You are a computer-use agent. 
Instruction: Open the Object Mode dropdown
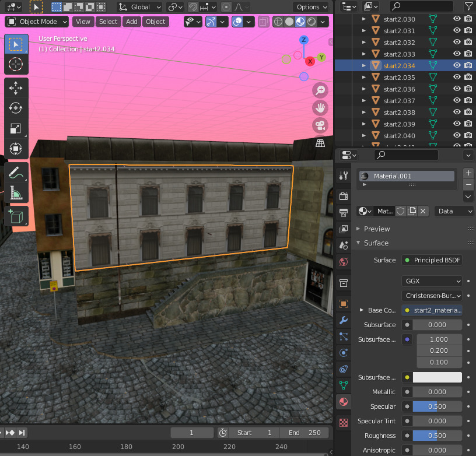click(36, 22)
